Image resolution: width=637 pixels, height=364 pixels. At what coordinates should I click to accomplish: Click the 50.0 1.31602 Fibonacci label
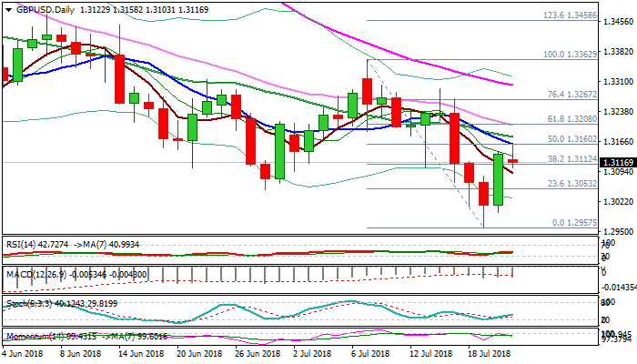point(572,139)
